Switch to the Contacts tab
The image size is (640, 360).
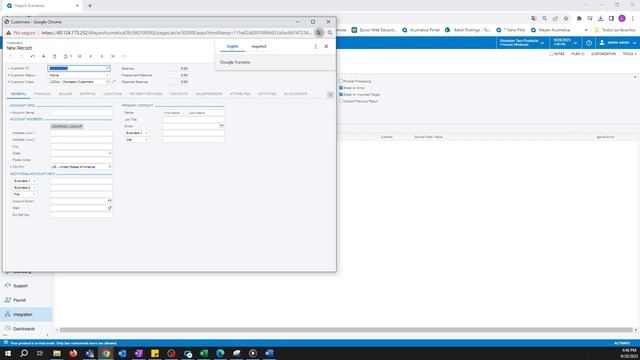(x=179, y=94)
